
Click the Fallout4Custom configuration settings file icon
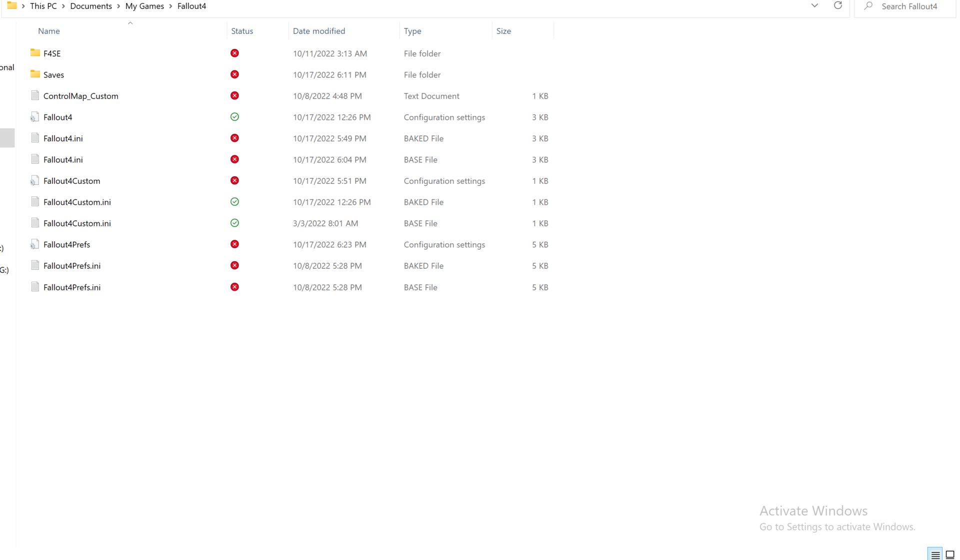tap(34, 181)
